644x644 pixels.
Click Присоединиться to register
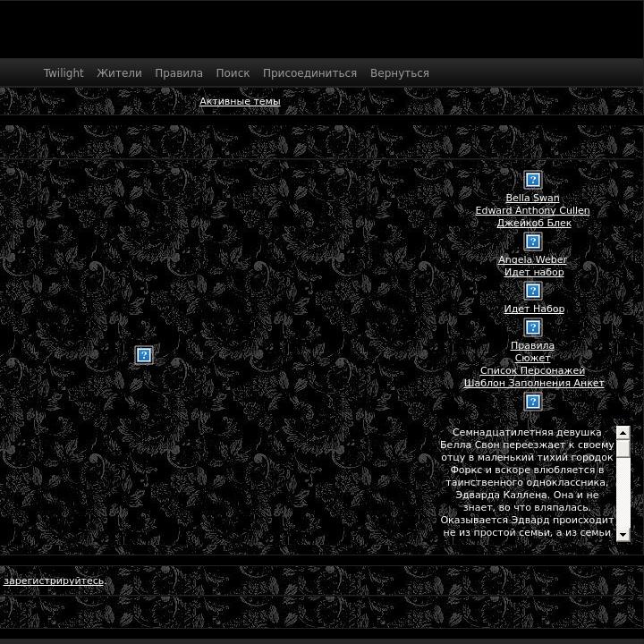click(309, 73)
